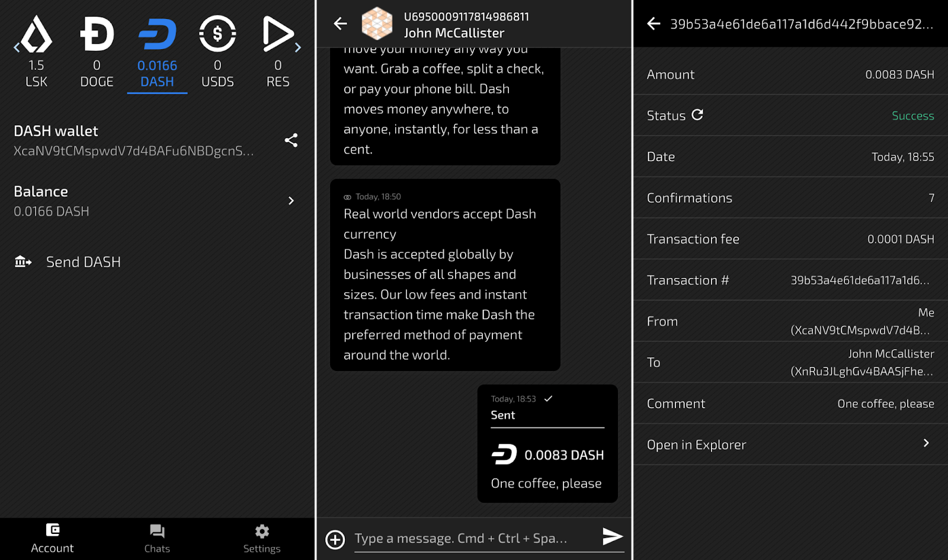Click the eye icon beside Today, 18:50

click(x=347, y=197)
